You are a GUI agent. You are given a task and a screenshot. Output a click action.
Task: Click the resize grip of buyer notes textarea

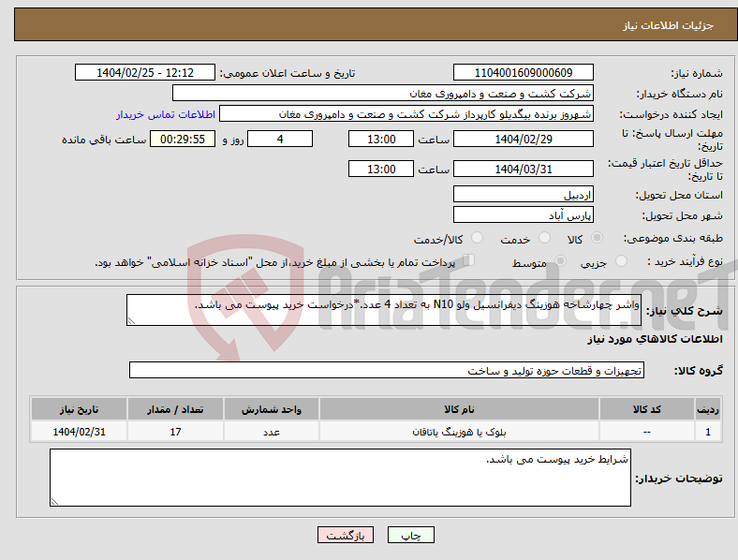(54, 502)
